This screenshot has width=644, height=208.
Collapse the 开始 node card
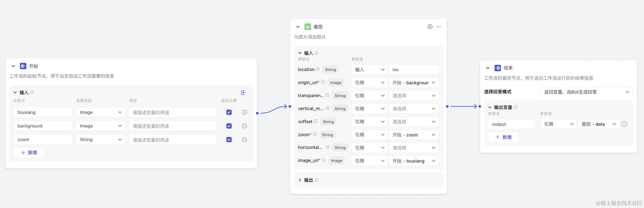click(x=13, y=66)
